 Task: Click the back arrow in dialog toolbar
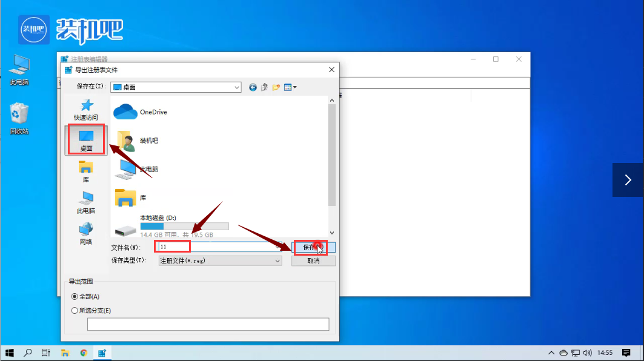coord(253,87)
